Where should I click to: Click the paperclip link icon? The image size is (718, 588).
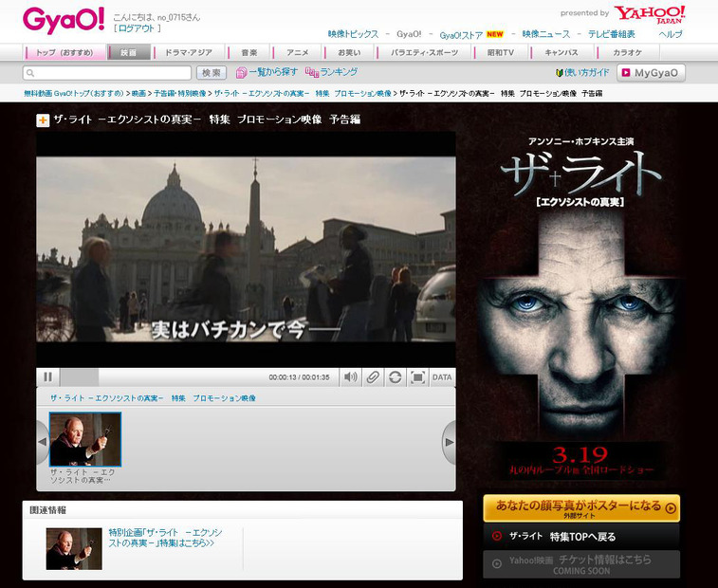coord(373,377)
